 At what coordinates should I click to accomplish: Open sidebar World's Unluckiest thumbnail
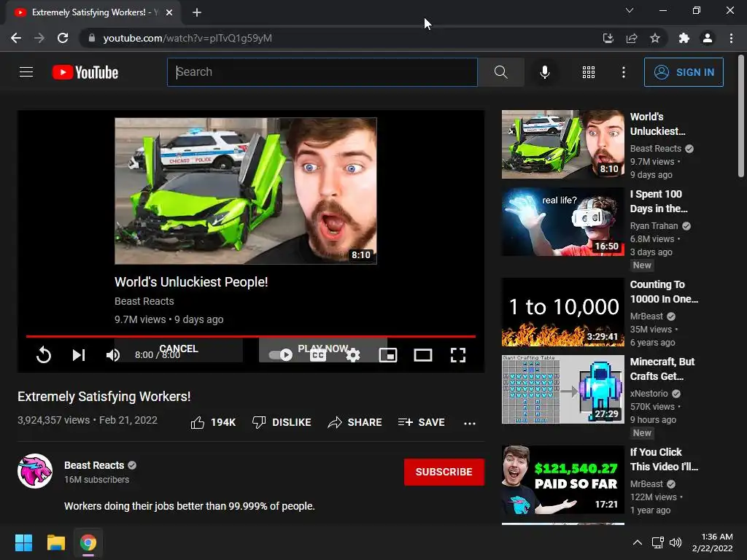[x=562, y=144]
